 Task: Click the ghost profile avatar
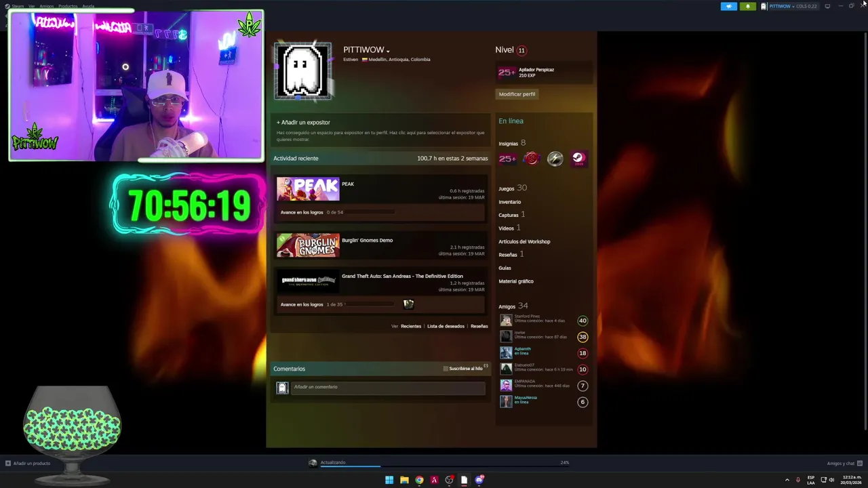coord(302,70)
